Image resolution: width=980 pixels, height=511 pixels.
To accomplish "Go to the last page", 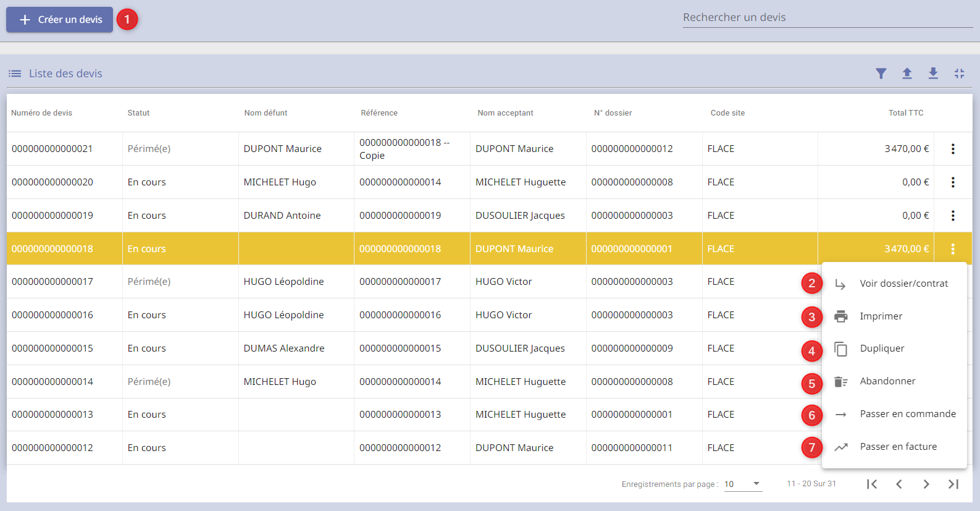I will click(953, 484).
